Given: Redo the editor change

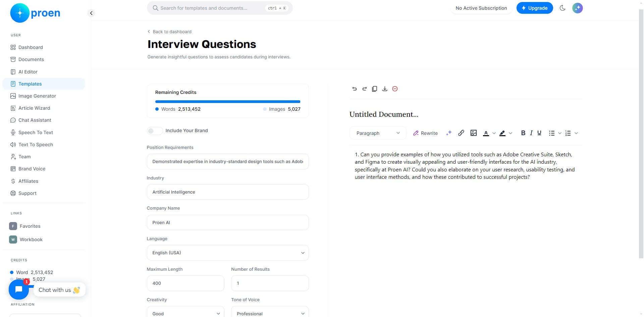Looking at the screenshot, I should click(364, 89).
